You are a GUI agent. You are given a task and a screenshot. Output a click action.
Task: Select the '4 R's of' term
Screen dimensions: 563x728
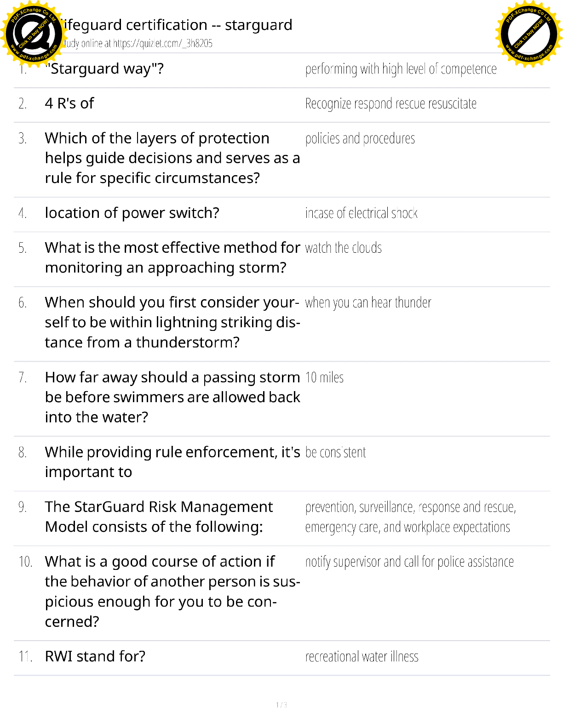coord(69,103)
